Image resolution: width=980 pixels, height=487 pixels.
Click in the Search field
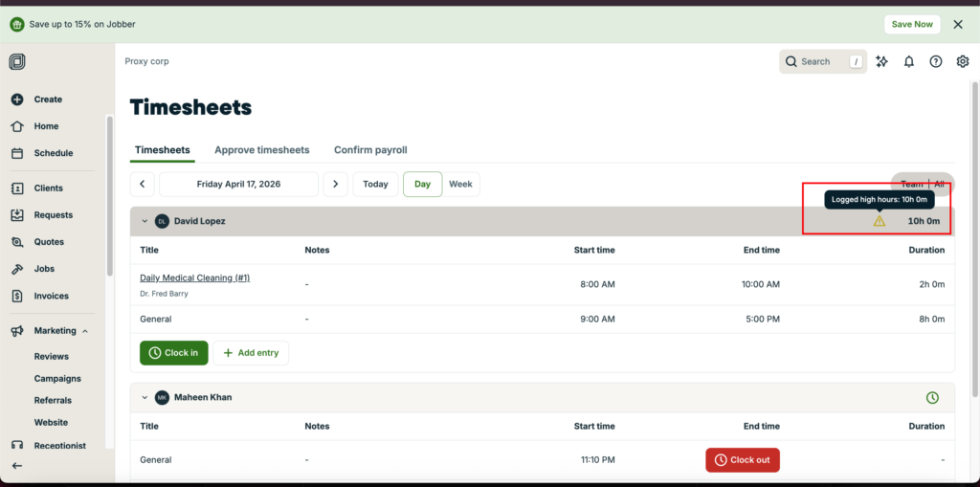point(822,61)
